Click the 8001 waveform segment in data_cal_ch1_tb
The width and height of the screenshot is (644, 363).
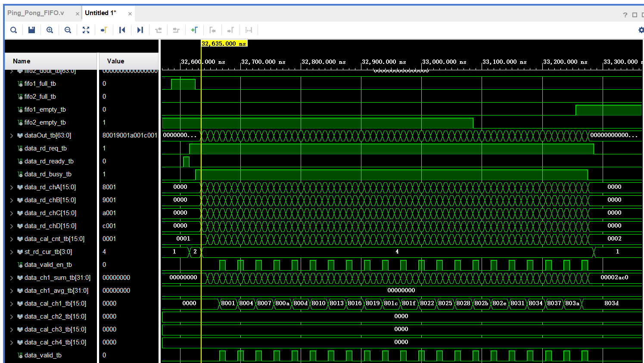point(228,303)
